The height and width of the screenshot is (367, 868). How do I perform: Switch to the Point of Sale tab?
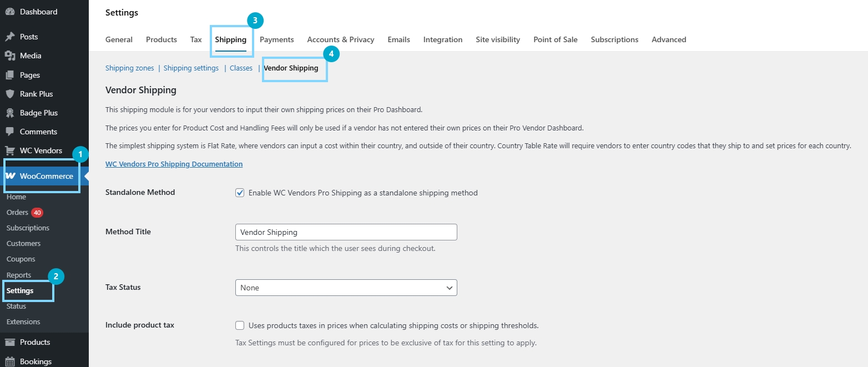pos(555,39)
